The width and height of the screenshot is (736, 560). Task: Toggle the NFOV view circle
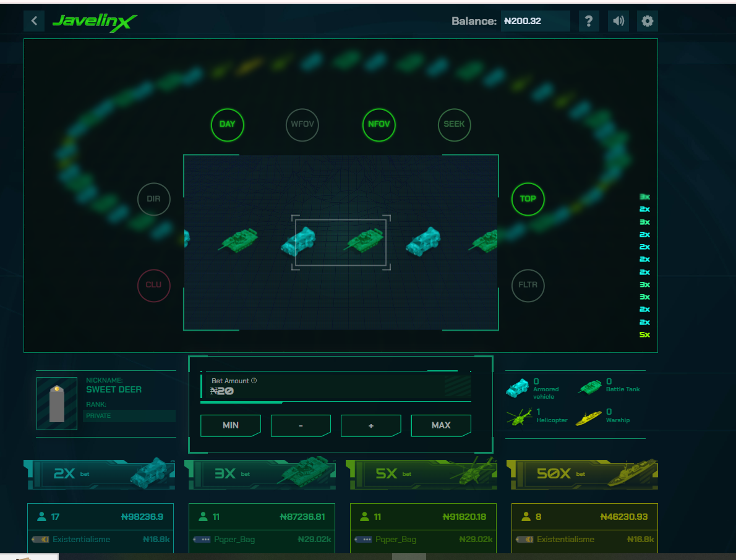pyautogui.click(x=379, y=124)
